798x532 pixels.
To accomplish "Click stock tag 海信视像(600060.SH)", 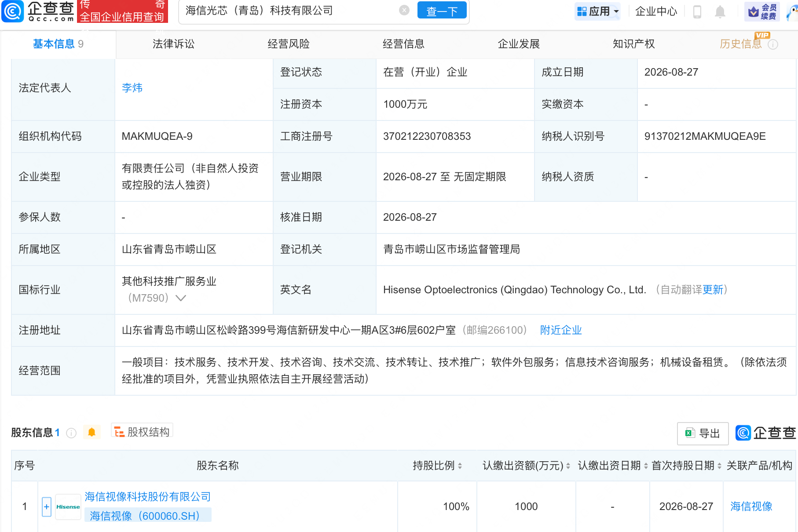I will pyautogui.click(x=147, y=515).
